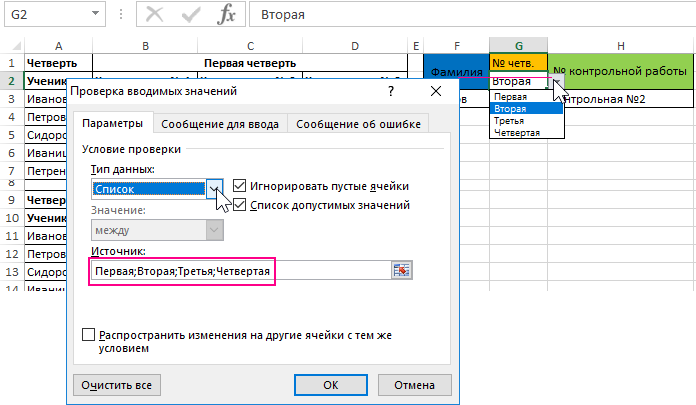
Task: Click the Отмена button
Action: coord(415,385)
